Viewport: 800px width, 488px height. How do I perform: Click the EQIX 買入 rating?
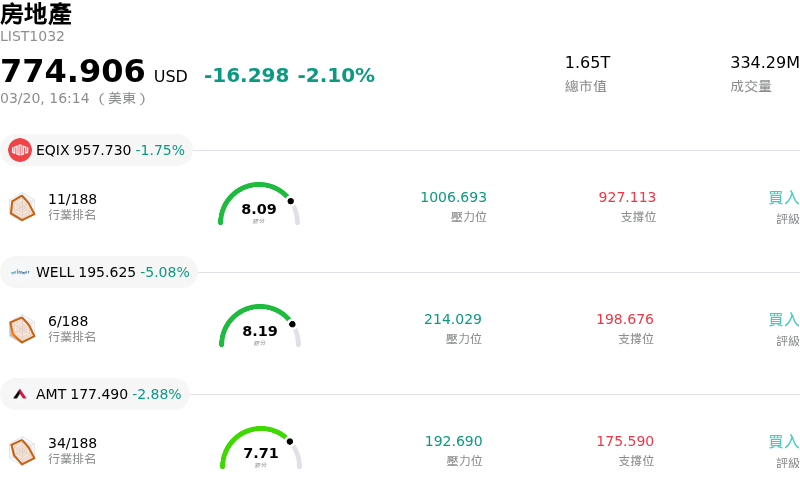[x=784, y=198]
